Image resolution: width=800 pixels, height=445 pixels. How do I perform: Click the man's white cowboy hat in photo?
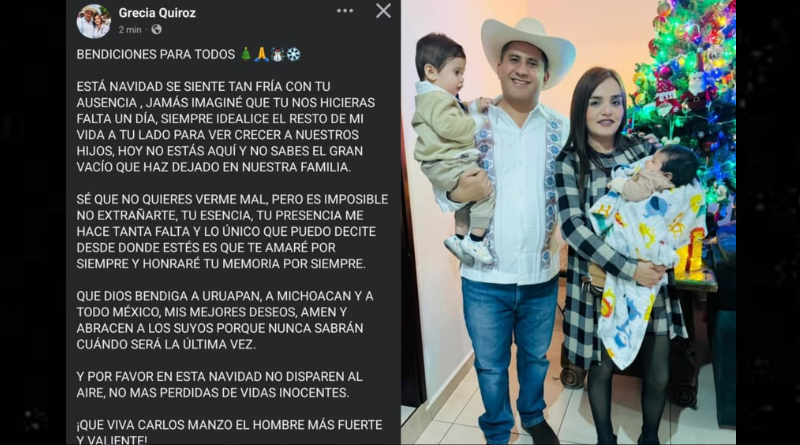pyautogui.click(x=528, y=48)
